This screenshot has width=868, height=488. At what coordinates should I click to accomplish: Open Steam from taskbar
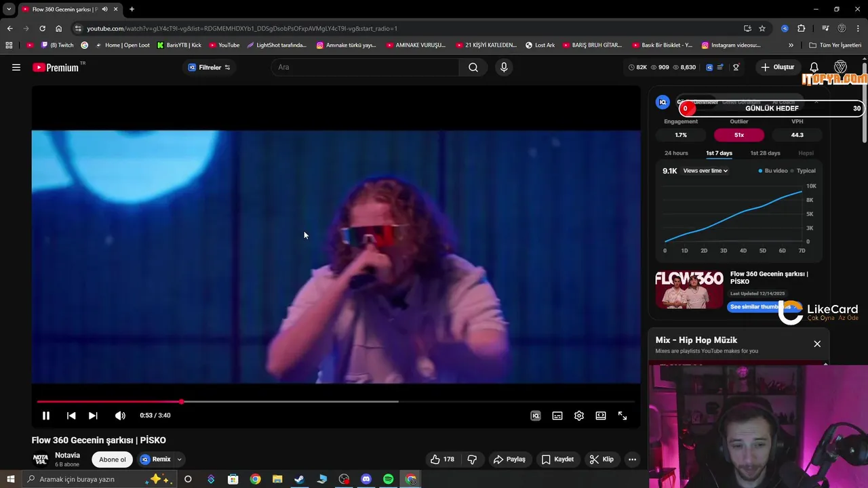299,479
